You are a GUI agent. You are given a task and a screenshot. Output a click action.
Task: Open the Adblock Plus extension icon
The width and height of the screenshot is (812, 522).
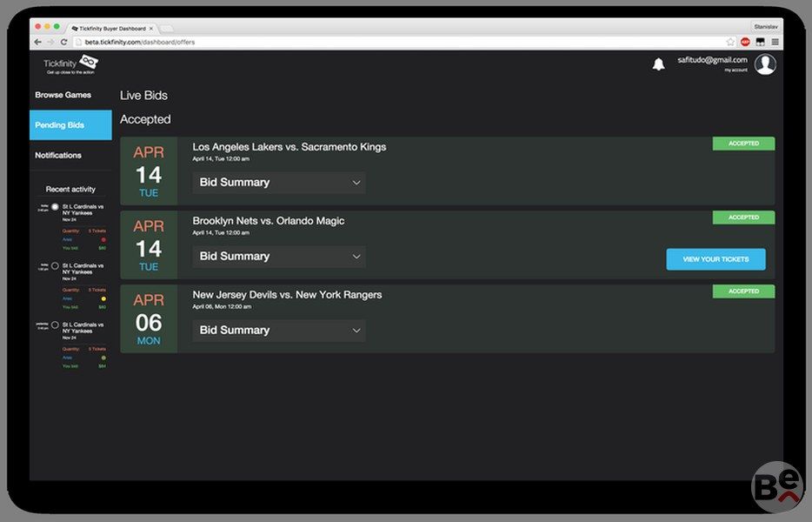coord(745,42)
